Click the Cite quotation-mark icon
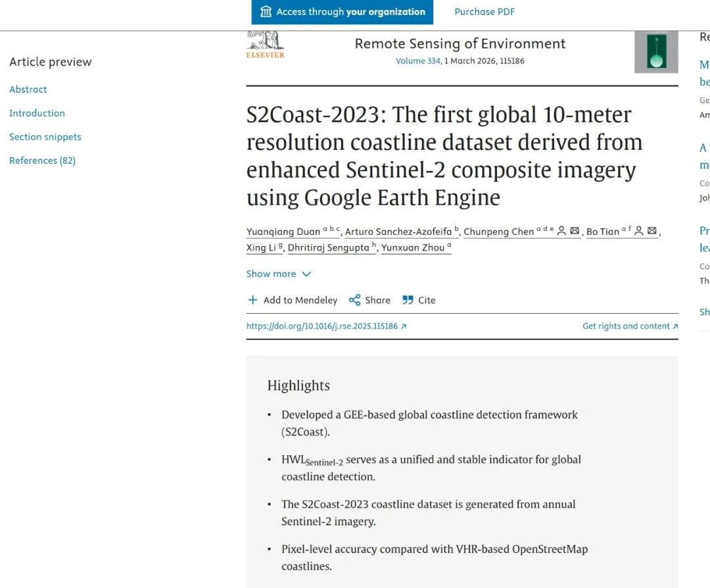 tap(408, 300)
